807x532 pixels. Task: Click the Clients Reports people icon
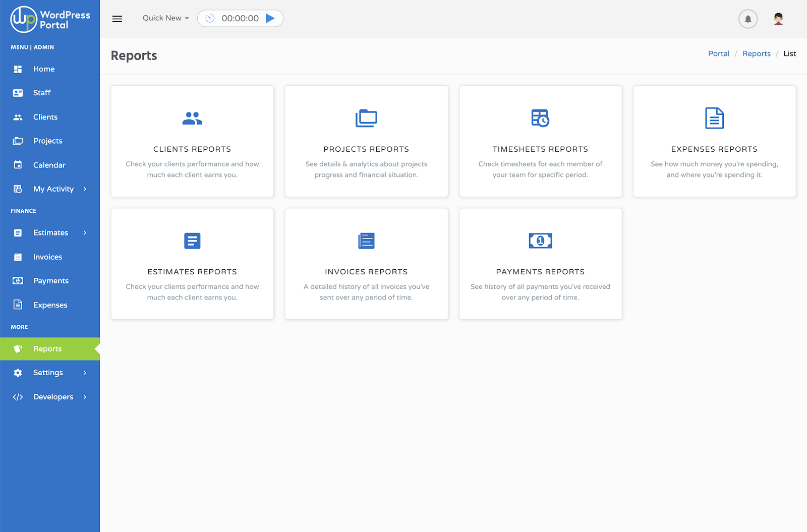tap(192, 119)
